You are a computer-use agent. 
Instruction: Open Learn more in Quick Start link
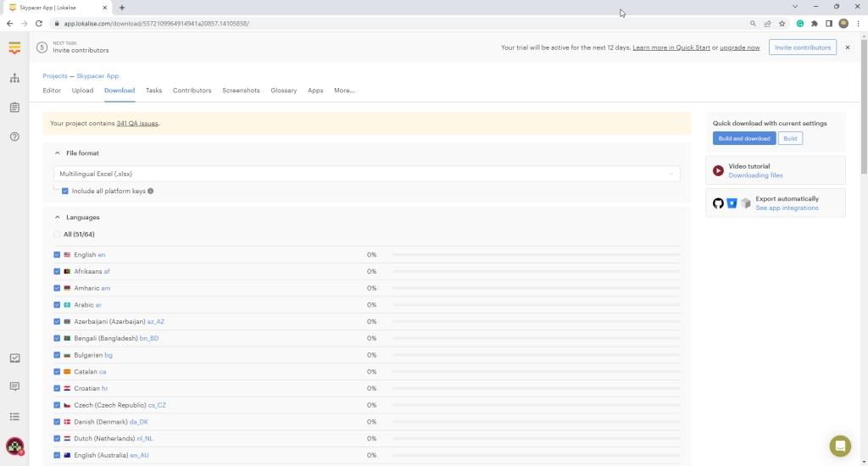click(671, 47)
